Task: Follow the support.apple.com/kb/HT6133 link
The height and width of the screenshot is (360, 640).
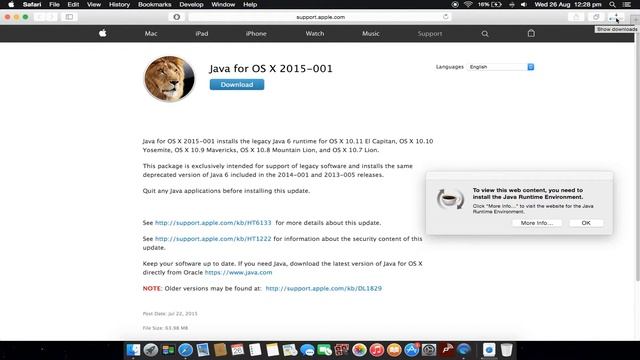Action: point(213,223)
